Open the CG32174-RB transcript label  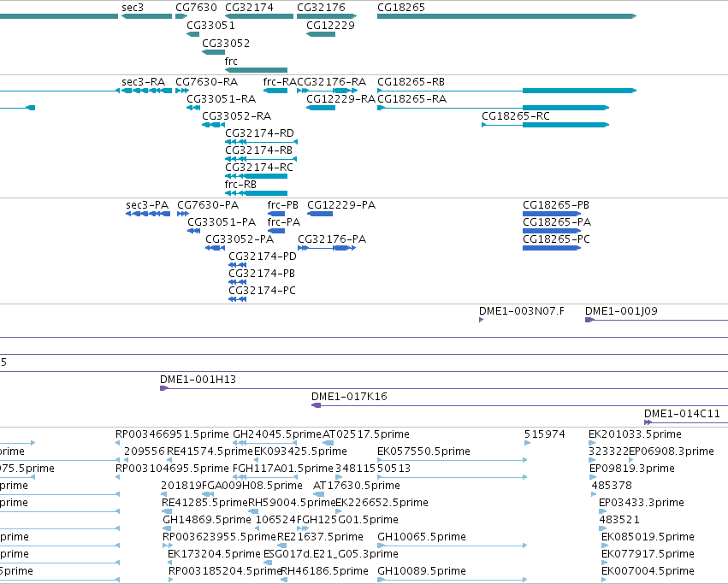point(258,150)
